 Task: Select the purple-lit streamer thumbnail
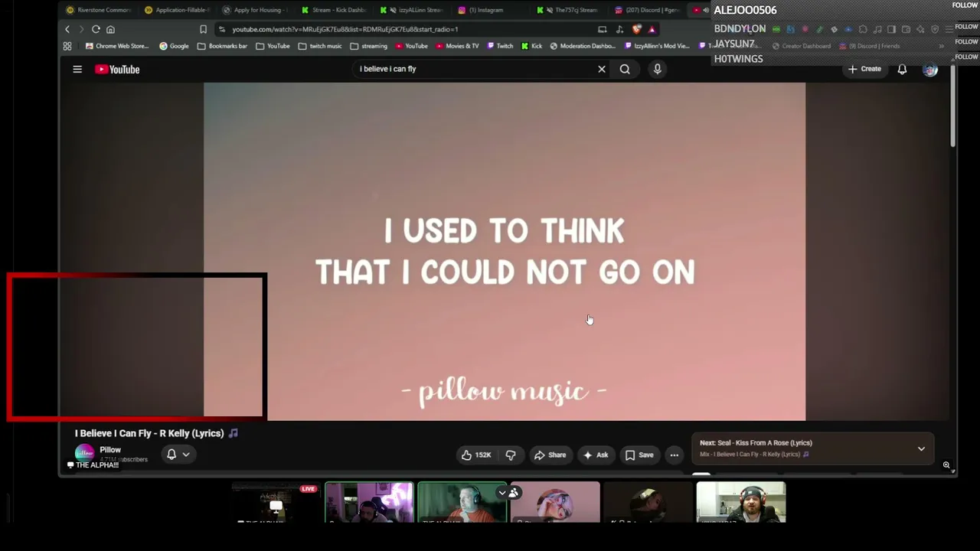[x=369, y=503]
